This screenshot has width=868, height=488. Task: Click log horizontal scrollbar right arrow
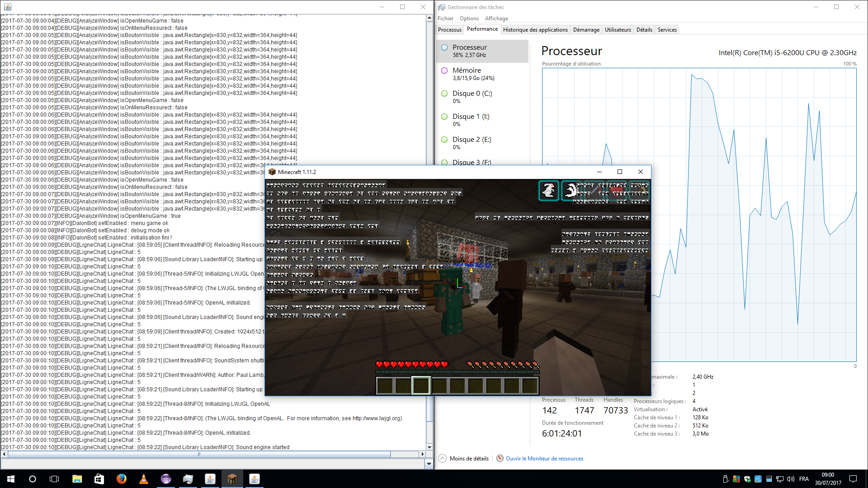(422, 454)
